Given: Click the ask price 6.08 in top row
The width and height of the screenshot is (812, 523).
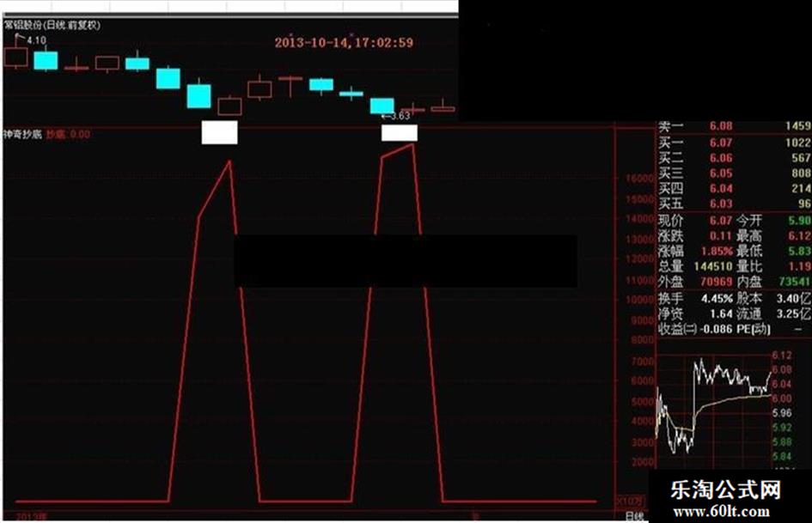Looking at the screenshot, I should click(x=721, y=126).
